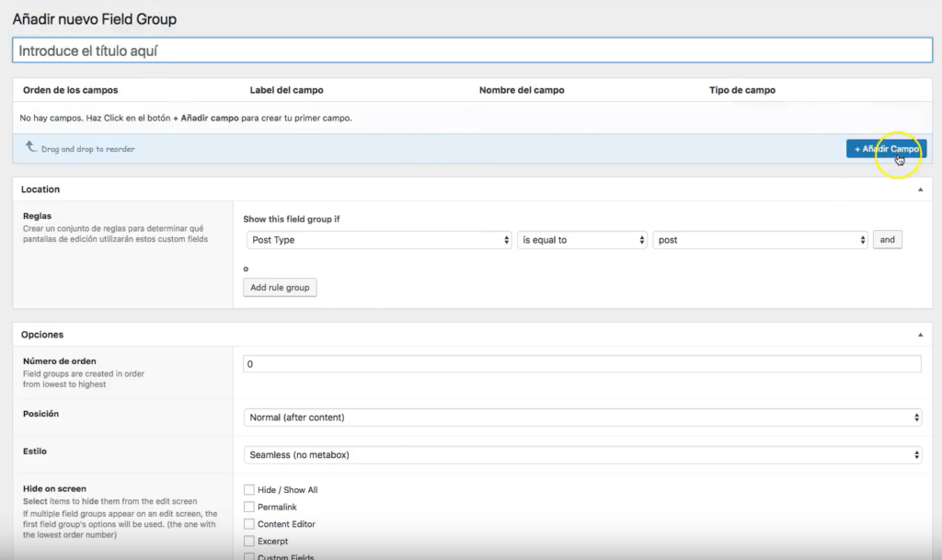Check the Content Editor checkbox
This screenshot has width=942, height=560.
pos(248,524)
